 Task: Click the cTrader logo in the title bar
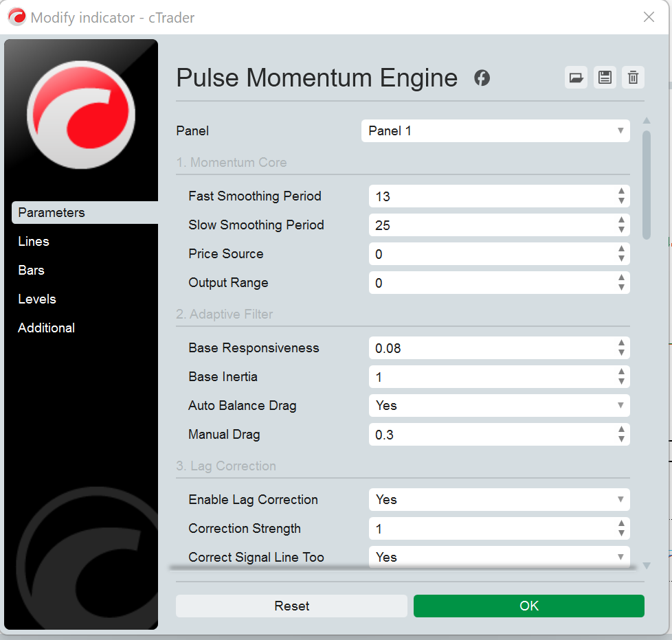pyautogui.click(x=16, y=16)
